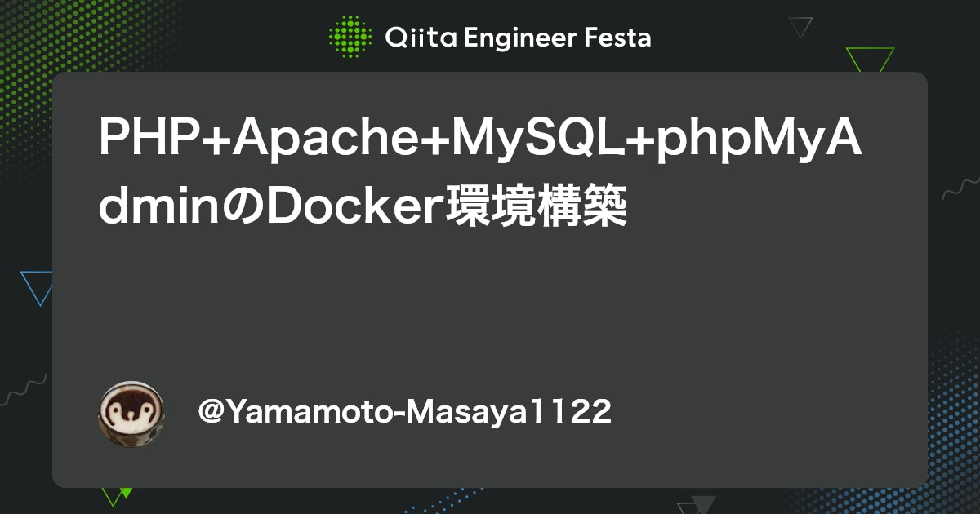Click the small gray triangle at top
980x514 pixels.
coord(800,27)
